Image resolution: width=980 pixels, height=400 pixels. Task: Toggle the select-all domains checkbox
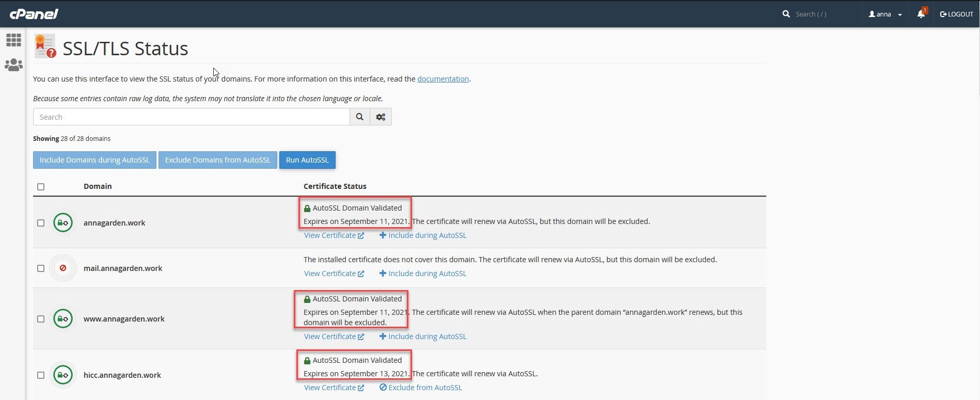pos(41,187)
